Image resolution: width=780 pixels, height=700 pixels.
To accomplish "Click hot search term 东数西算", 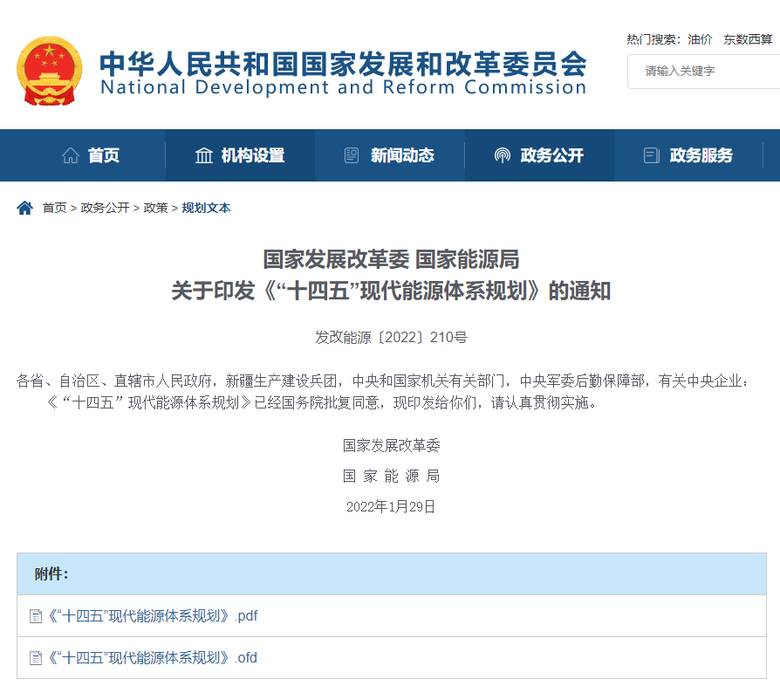I will pyautogui.click(x=748, y=39).
